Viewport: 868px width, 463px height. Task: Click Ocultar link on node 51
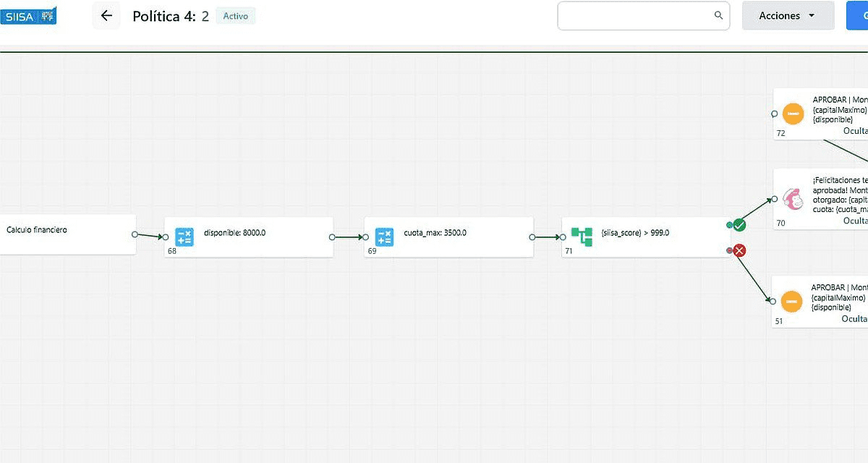[854, 318]
